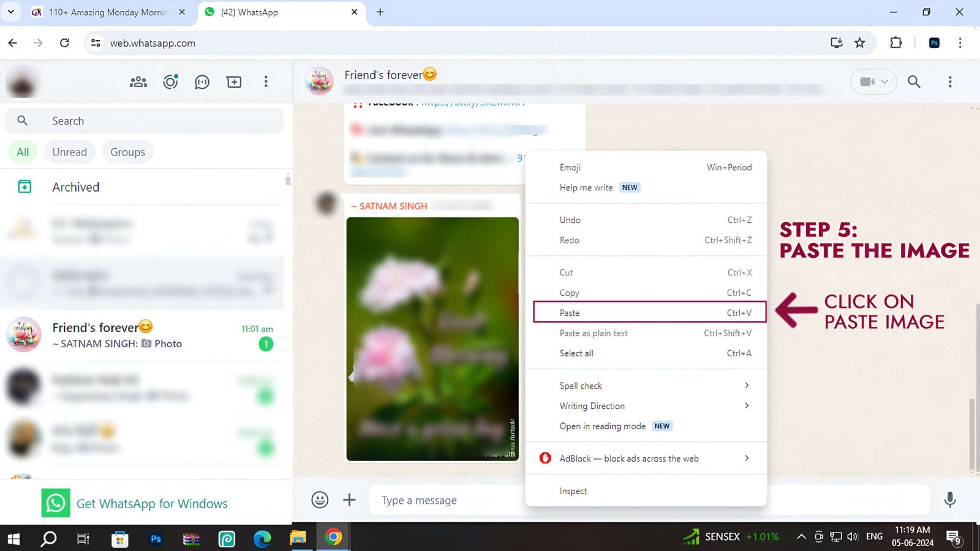Select the All chats filter
This screenshot has height=551, width=980.
(x=23, y=152)
